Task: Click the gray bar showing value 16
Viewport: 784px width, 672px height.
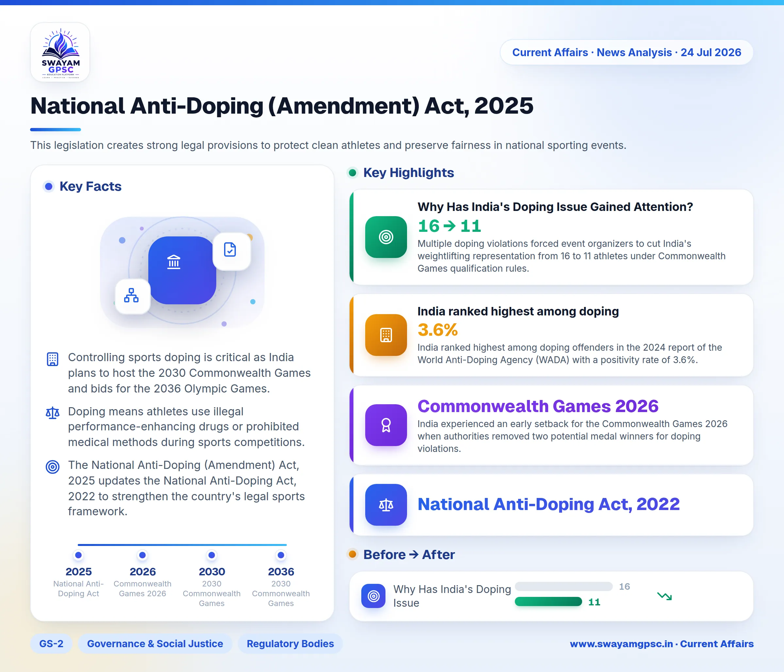Action: pyautogui.click(x=564, y=586)
